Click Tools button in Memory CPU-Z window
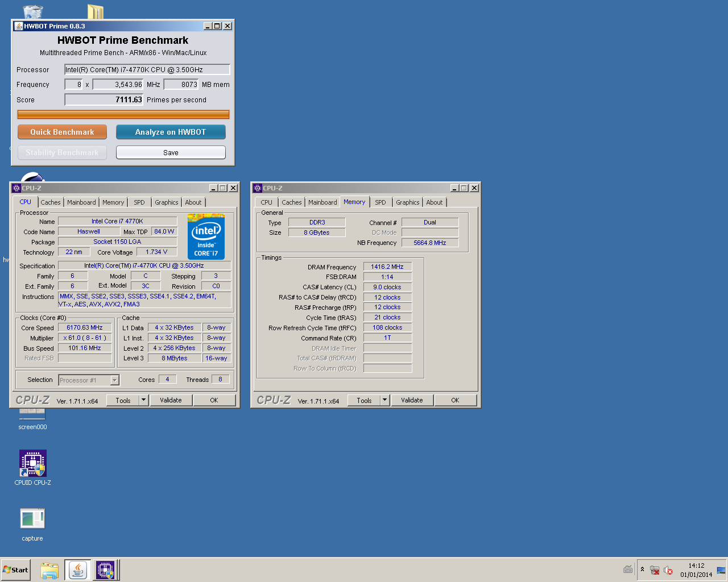728x582 pixels. [364, 400]
